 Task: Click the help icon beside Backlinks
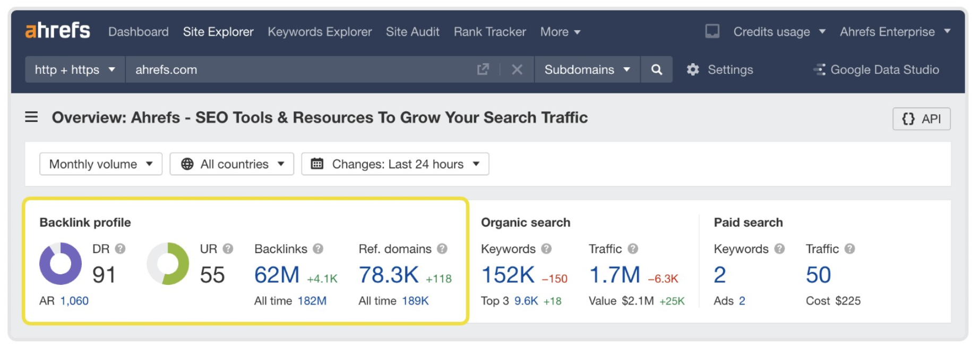318,249
